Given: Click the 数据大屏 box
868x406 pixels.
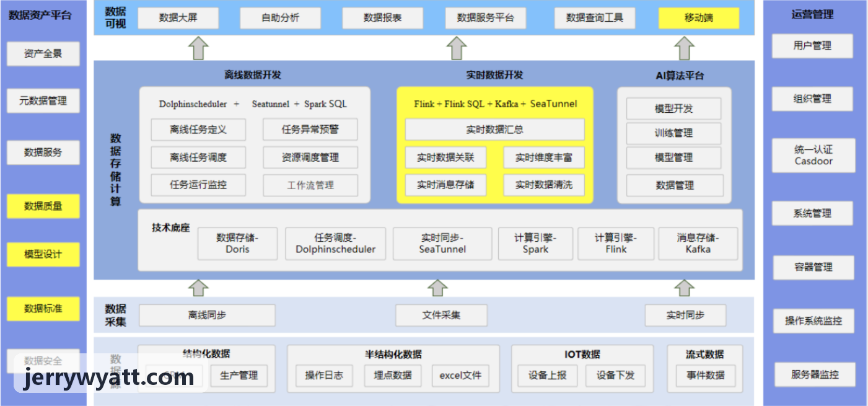Looking at the screenshot, I should 178,18.
